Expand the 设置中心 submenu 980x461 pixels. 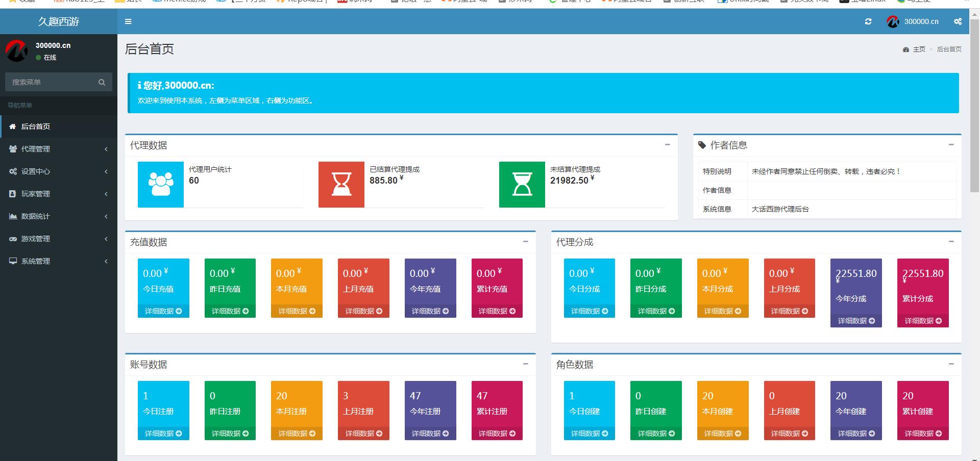pos(59,171)
